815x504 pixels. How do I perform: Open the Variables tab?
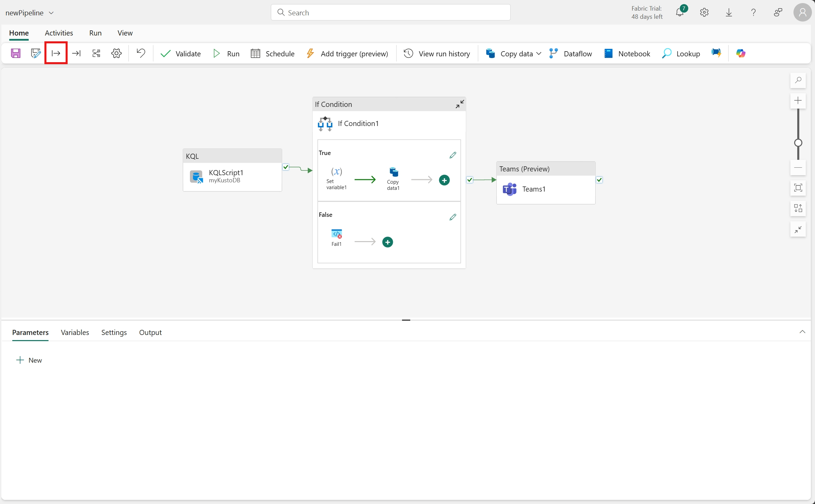[75, 332]
